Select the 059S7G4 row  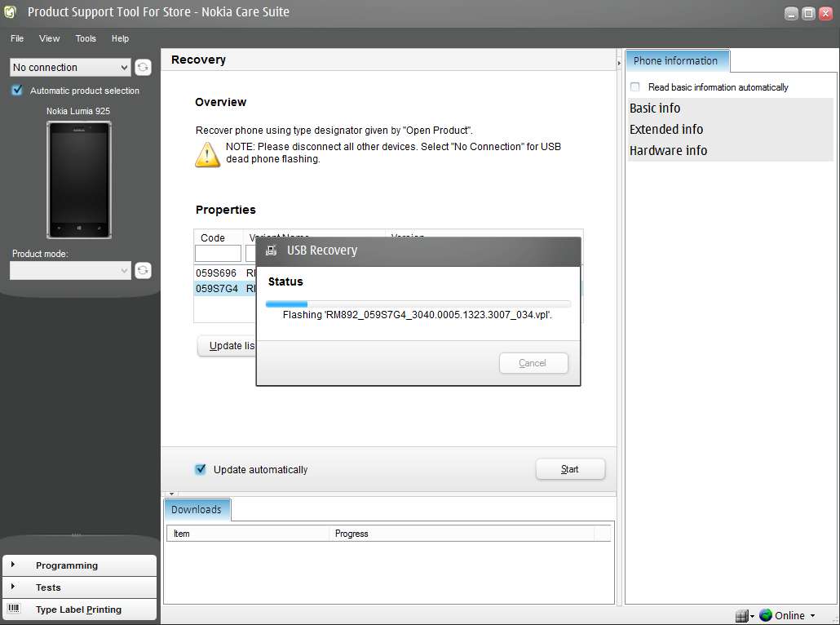pos(225,288)
